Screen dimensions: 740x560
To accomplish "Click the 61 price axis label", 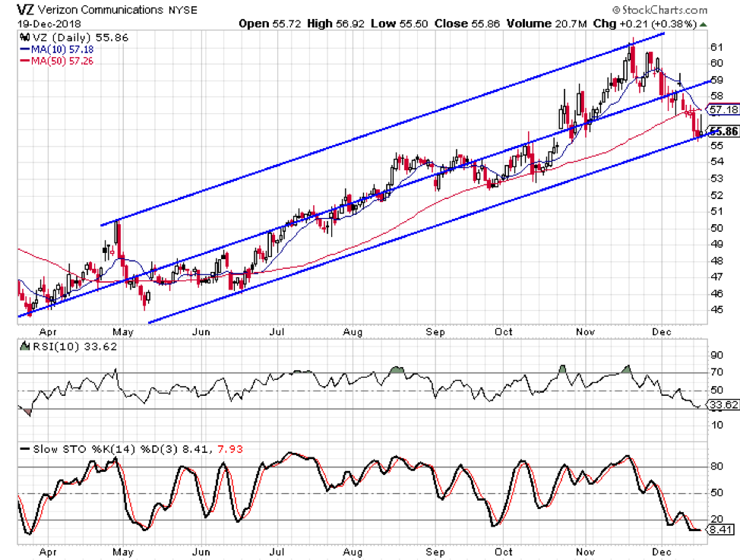I will [716, 47].
